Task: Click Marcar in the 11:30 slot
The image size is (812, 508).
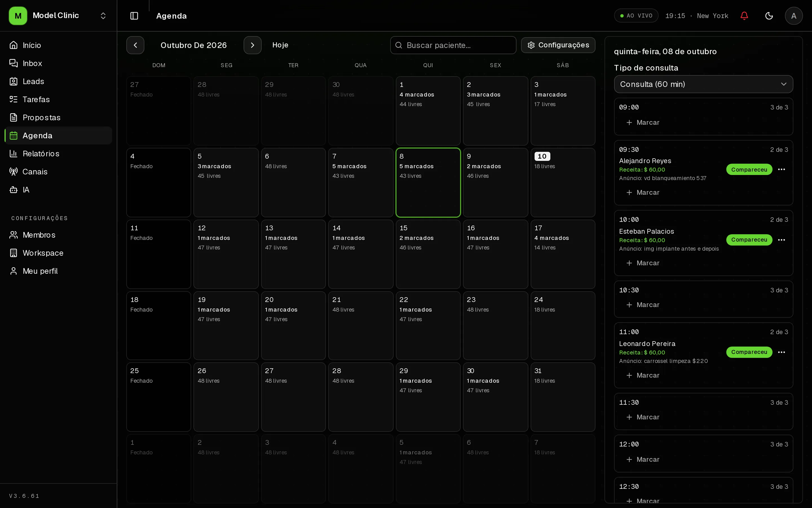Action: pos(643,417)
